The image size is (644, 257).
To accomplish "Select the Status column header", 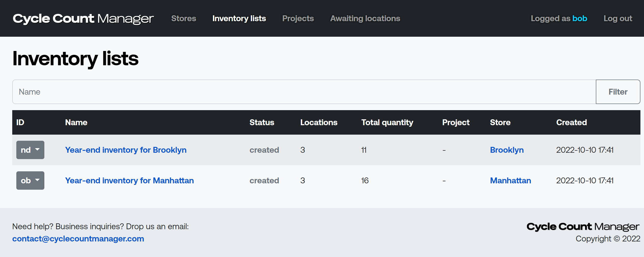I will tap(262, 122).
